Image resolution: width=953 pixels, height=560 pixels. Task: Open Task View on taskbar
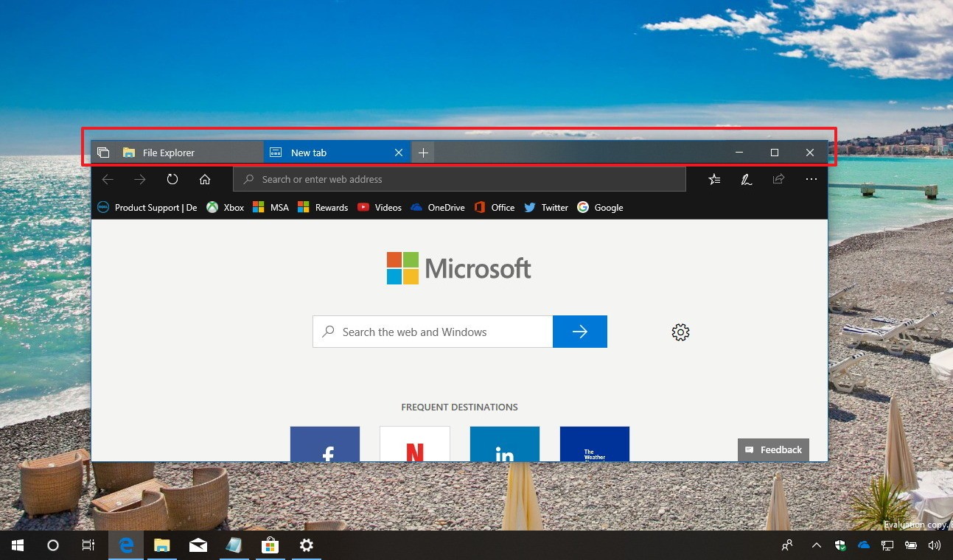point(88,545)
